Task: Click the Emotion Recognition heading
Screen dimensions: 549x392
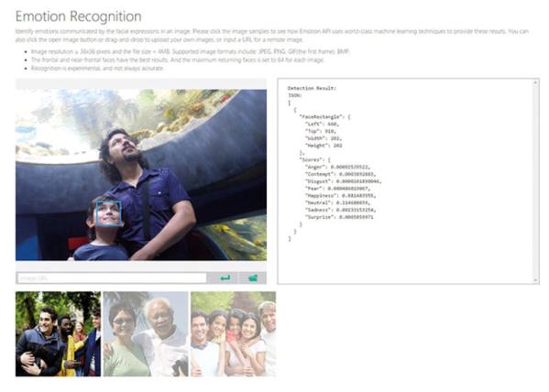Action: pyautogui.click(x=79, y=16)
